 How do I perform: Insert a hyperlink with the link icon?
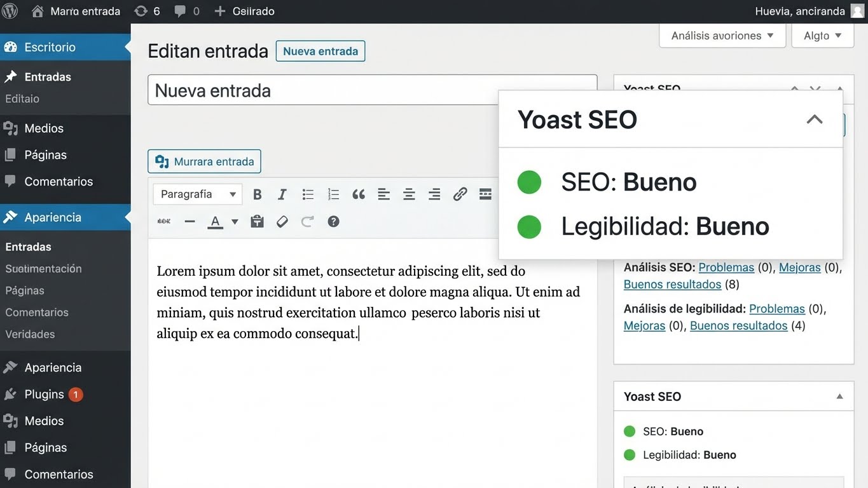[460, 194]
